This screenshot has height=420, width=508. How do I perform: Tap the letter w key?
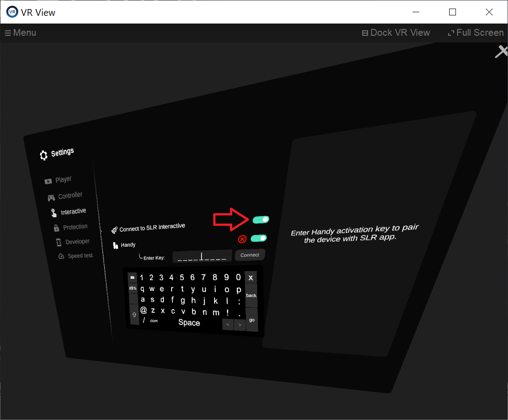point(152,289)
